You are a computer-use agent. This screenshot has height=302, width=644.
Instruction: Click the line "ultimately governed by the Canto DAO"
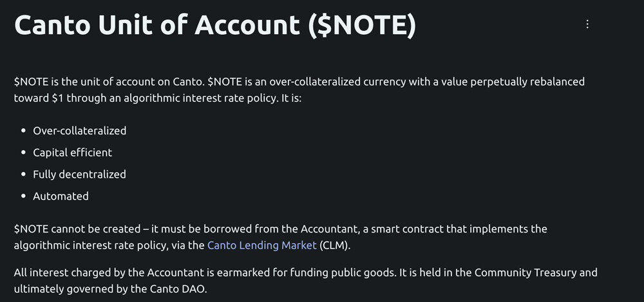(110, 289)
